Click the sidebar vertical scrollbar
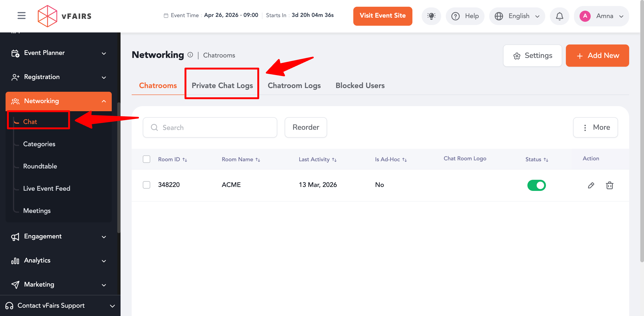Viewport: 644px width, 316px height. click(119, 167)
